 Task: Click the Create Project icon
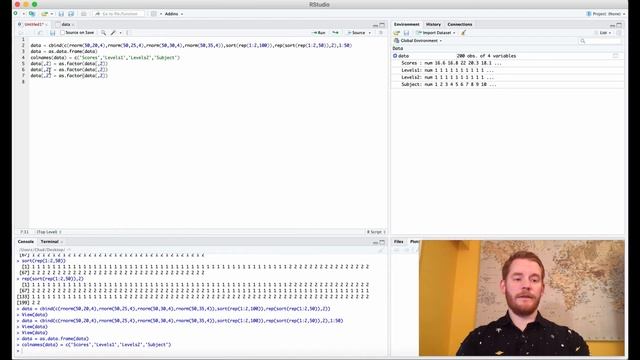click(x=32, y=13)
